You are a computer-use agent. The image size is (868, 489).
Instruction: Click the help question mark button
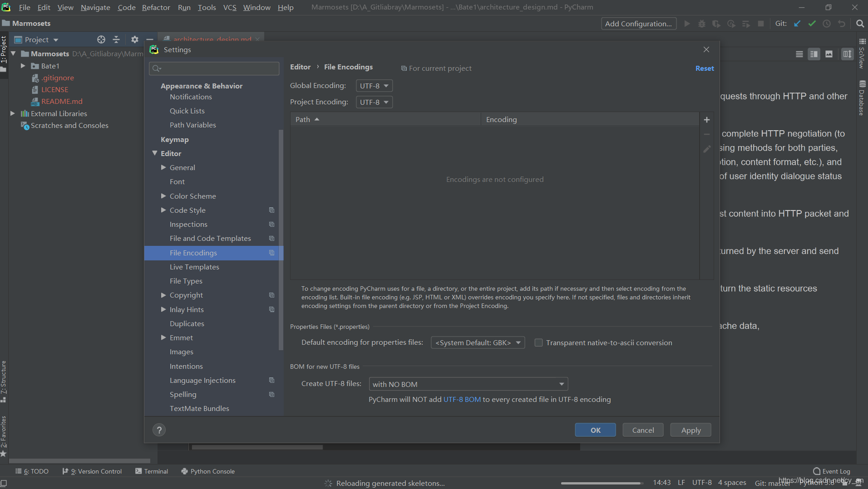pyautogui.click(x=159, y=430)
